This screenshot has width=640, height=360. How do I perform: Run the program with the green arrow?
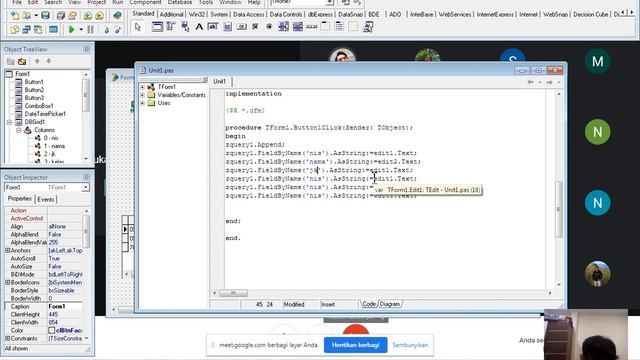click(x=71, y=29)
